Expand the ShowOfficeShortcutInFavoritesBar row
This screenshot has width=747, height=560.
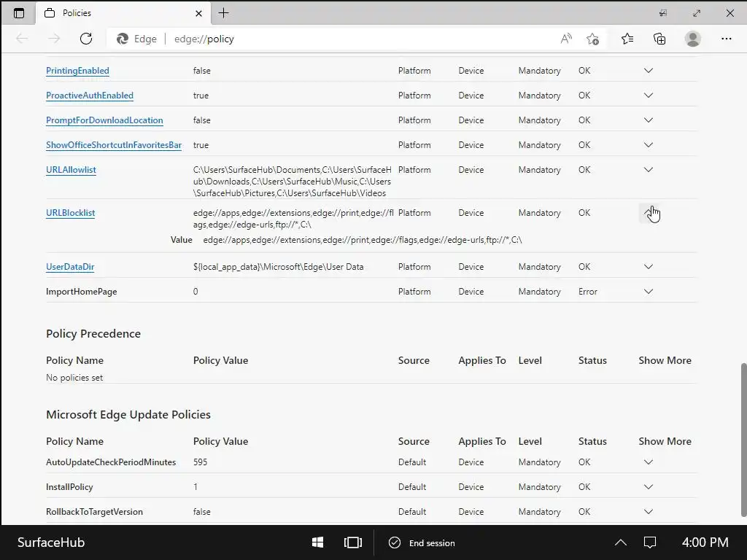coord(649,145)
